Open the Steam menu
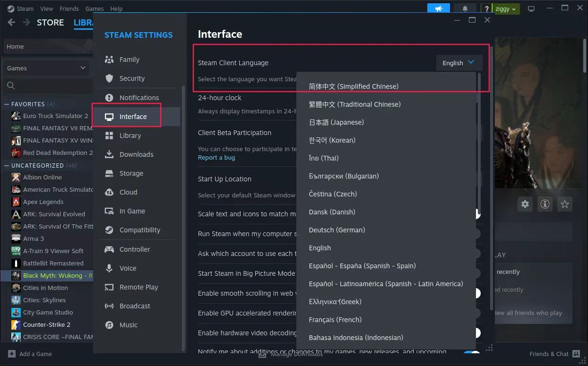This screenshot has width=588, height=366. pos(25,9)
